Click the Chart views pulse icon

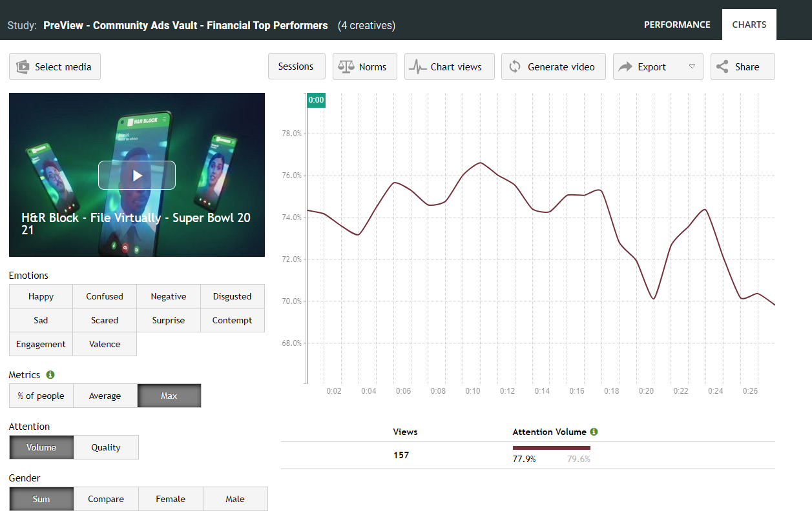(x=419, y=66)
